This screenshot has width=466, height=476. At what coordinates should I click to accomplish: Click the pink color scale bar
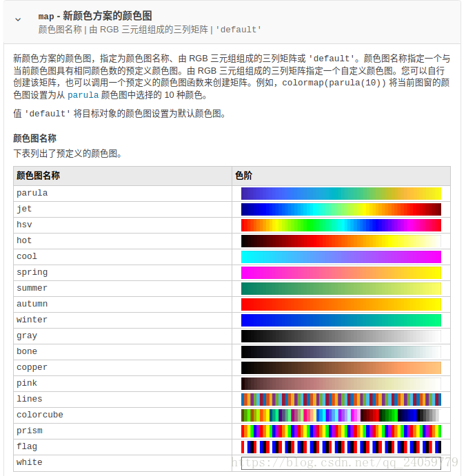pyautogui.click(x=341, y=384)
